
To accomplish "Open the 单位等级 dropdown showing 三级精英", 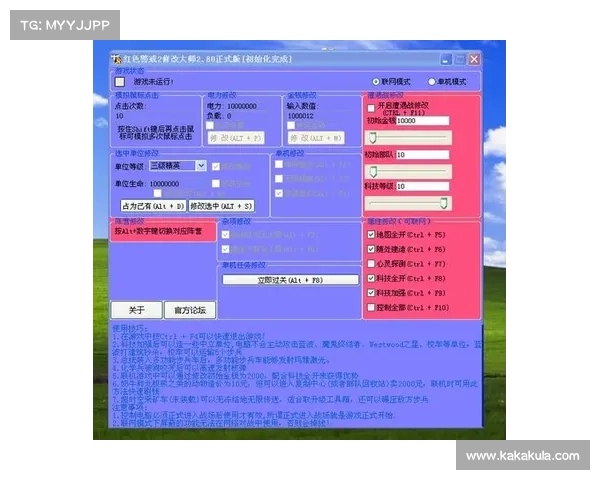I will point(178,166).
